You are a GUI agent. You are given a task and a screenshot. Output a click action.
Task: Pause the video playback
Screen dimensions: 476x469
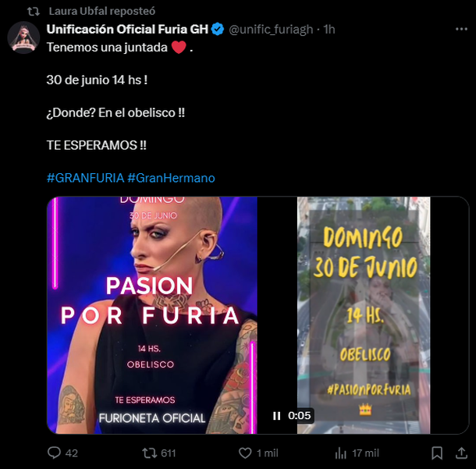[x=276, y=416]
